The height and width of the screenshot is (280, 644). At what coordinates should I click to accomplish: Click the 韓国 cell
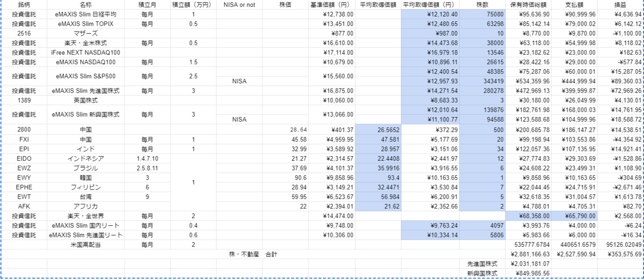tap(86, 178)
